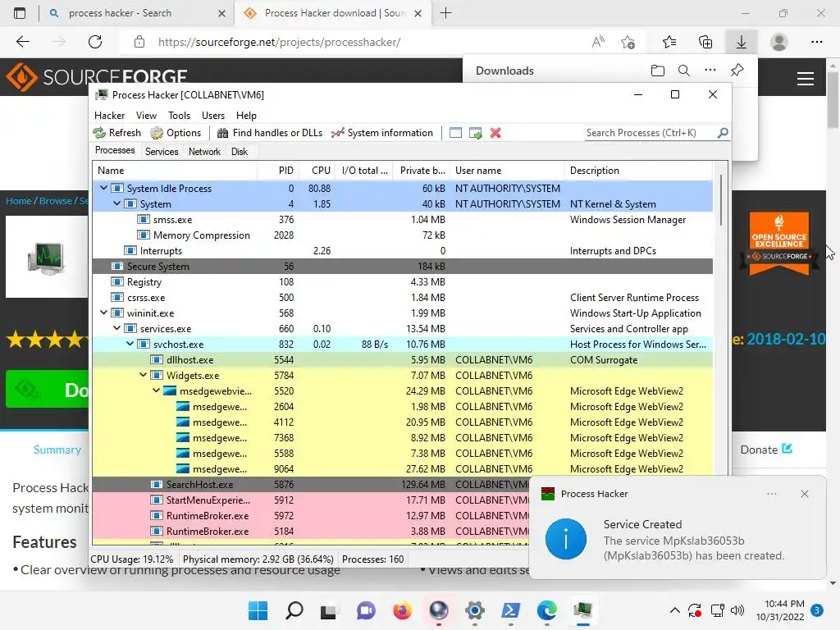Click the find window and thread icon
This screenshot has width=840, height=630.
pyautogui.click(x=475, y=133)
